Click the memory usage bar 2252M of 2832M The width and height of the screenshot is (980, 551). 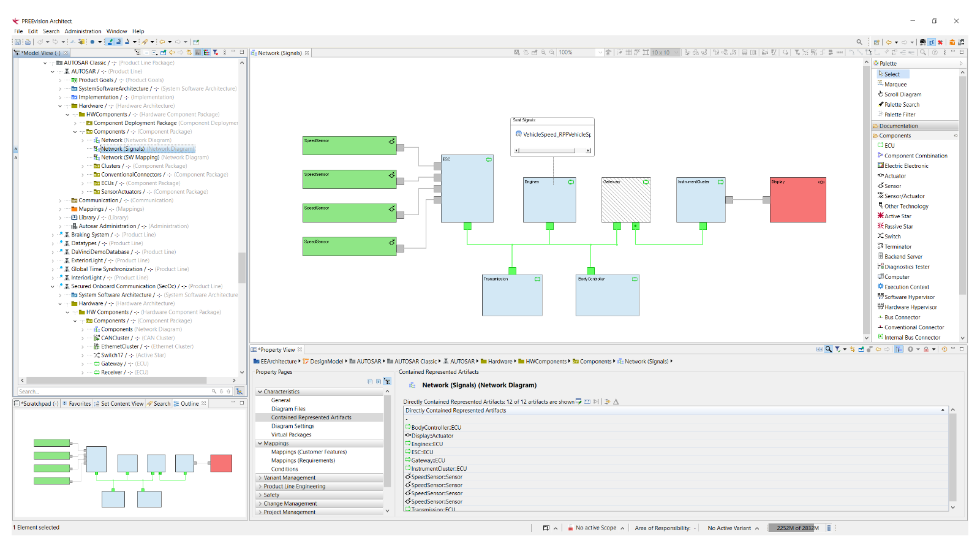pyautogui.click(x=797, y=528)
